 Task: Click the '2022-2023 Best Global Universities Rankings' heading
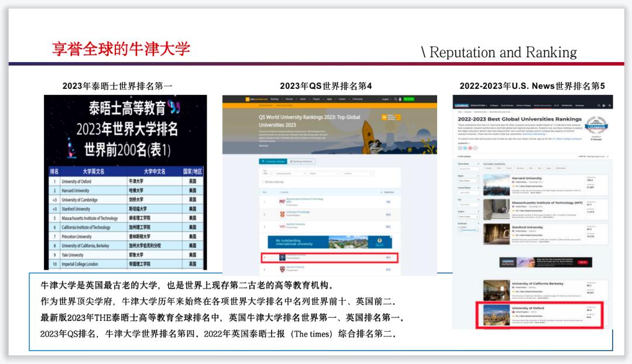pyautogui.click(x=520, y=119)
